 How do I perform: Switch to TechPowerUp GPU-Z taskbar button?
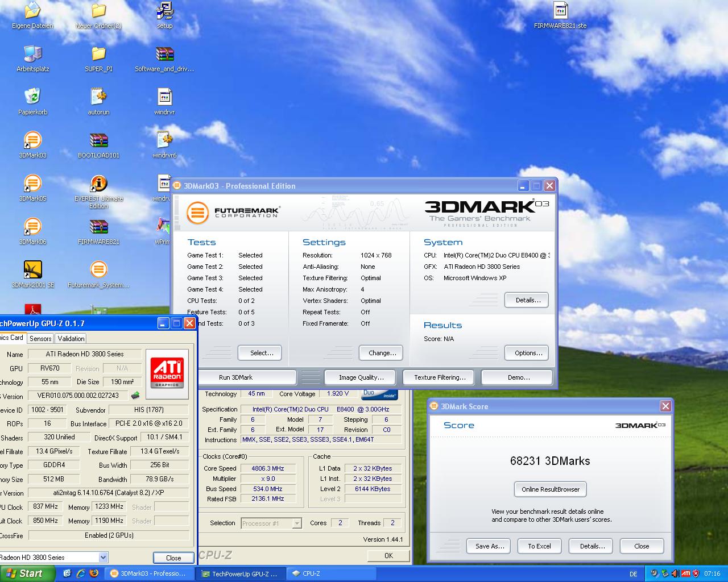239,573
